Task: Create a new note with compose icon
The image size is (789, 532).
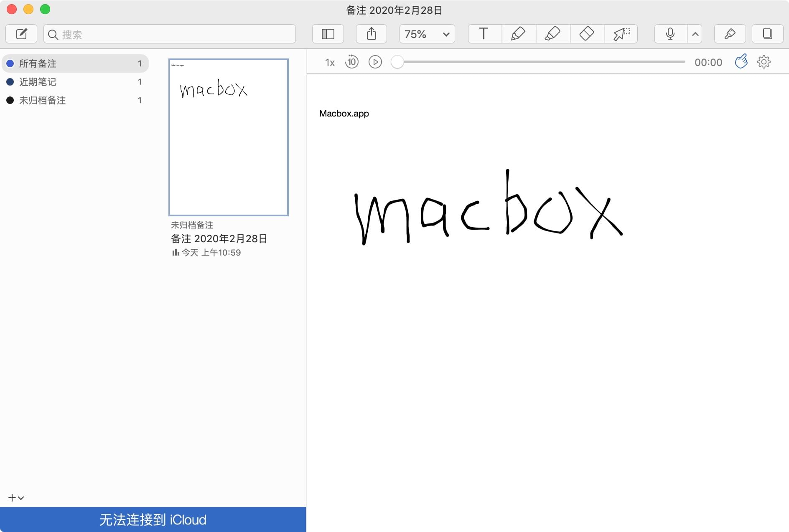Action: (x=21, y=34)
